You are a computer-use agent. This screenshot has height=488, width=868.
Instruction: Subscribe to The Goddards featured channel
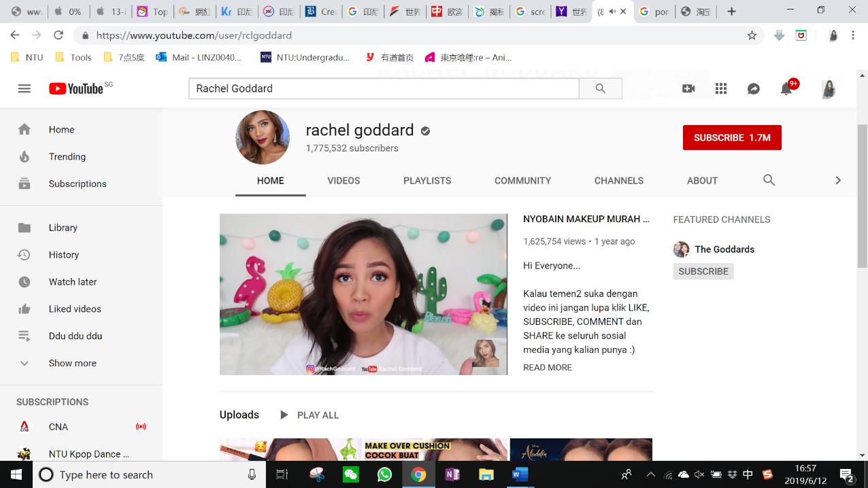pos(703,271)
